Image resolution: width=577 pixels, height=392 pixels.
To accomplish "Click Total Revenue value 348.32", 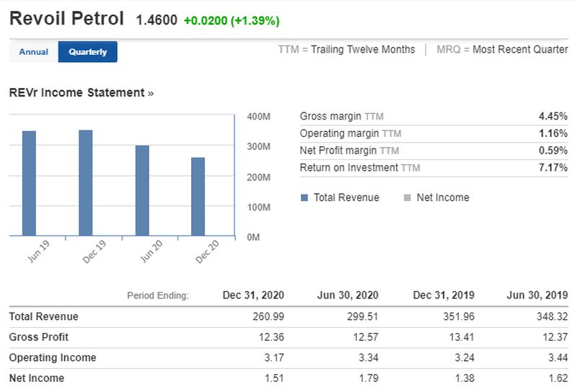I will (552, 316).
